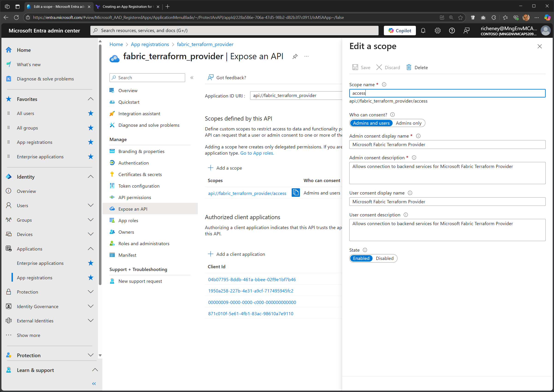Set scope State to Disabled
This screenshot has width=554, height=392.
click(385, 258)
